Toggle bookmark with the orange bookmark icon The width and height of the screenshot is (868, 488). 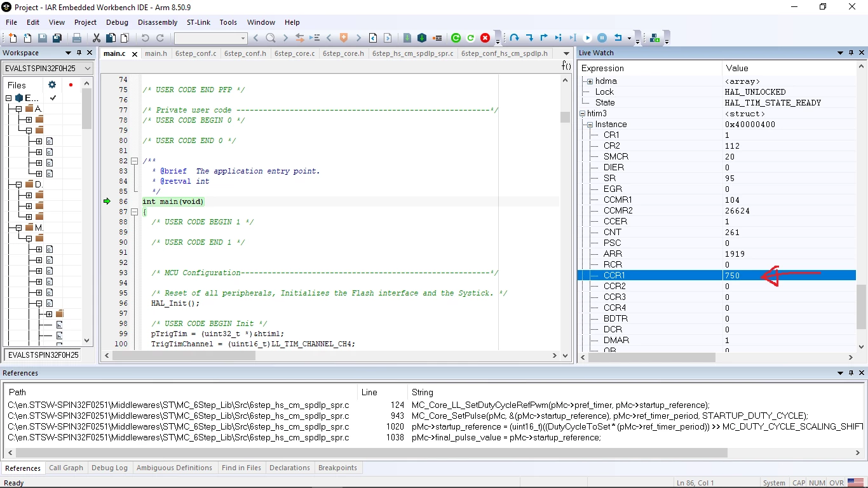point(344,38)
